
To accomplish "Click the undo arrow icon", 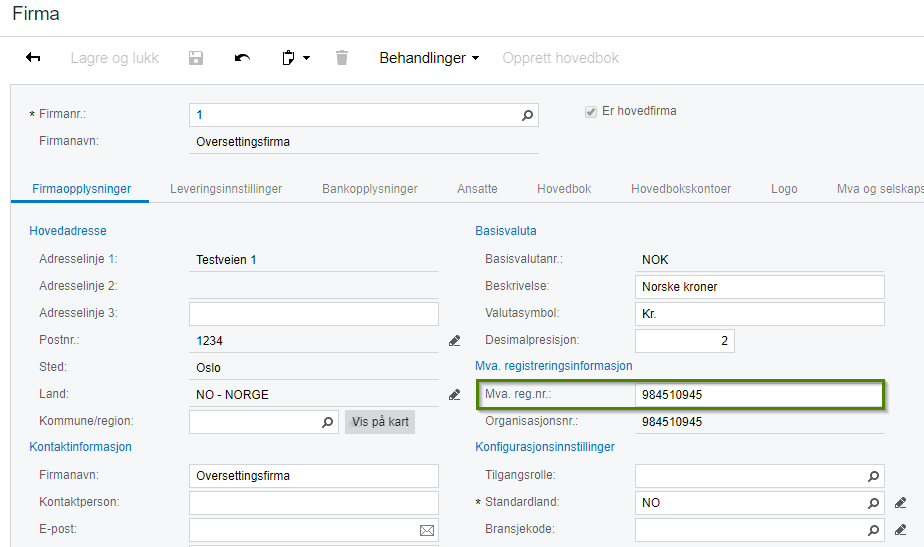I will 242,58.
